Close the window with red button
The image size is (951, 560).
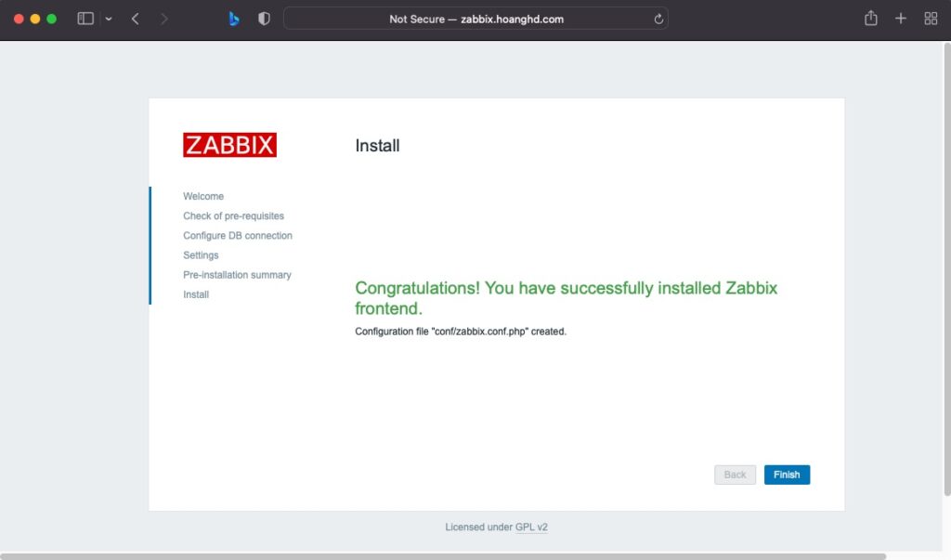(x=19, y=19)
